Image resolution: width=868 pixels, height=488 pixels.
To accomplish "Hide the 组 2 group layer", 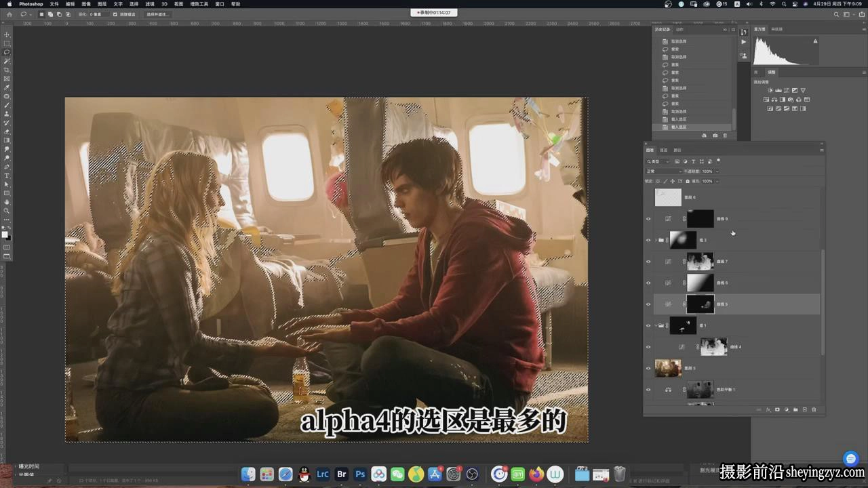I will (648, 240).
